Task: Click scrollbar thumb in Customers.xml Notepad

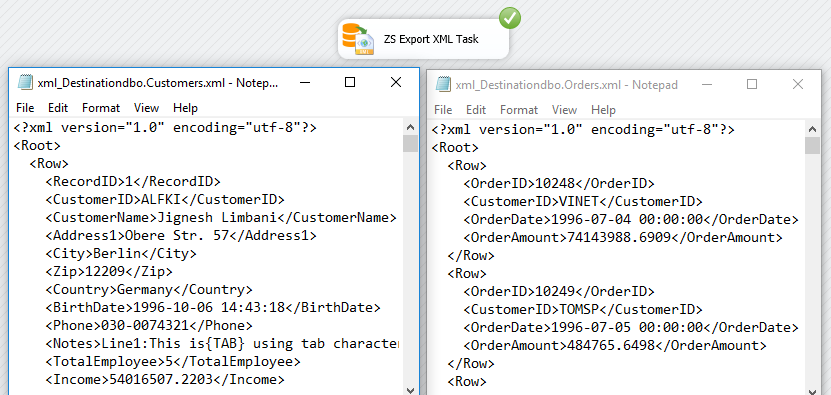Action: tap(410, 144)
